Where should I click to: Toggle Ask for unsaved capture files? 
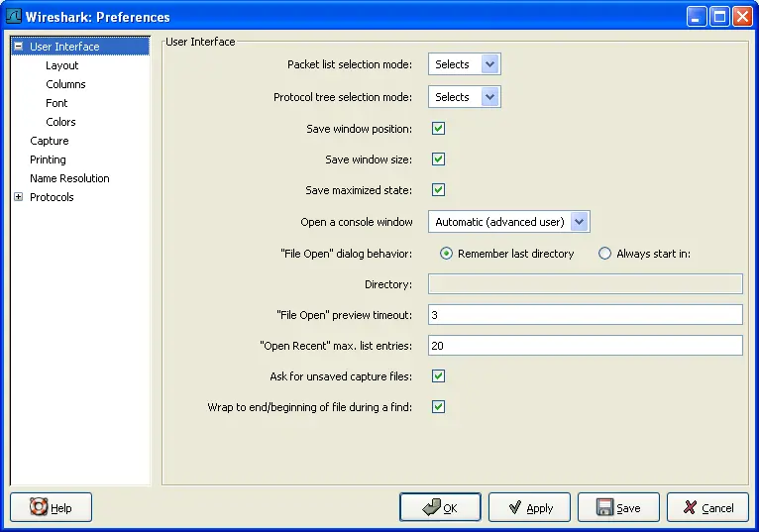[x=438, y=376]
